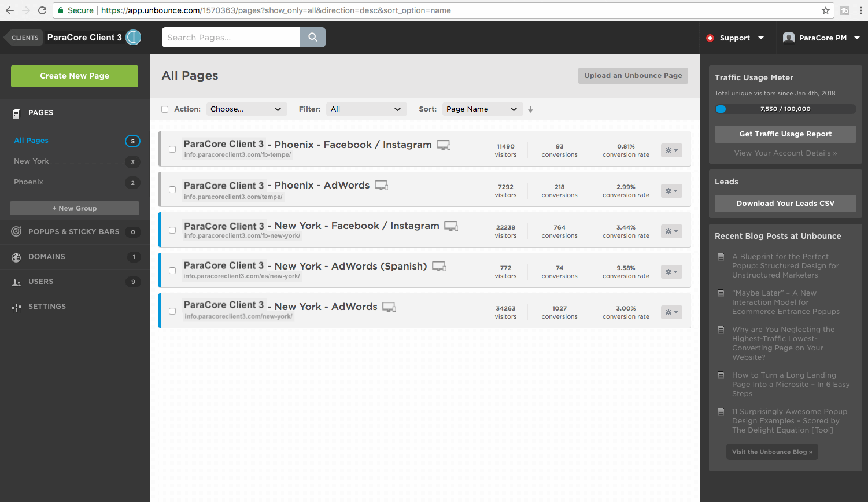Check the Phoenix - AdWords page checkbox
This screenshot has width=868, height=502.
pyautogui.click(x=172, y=190)
